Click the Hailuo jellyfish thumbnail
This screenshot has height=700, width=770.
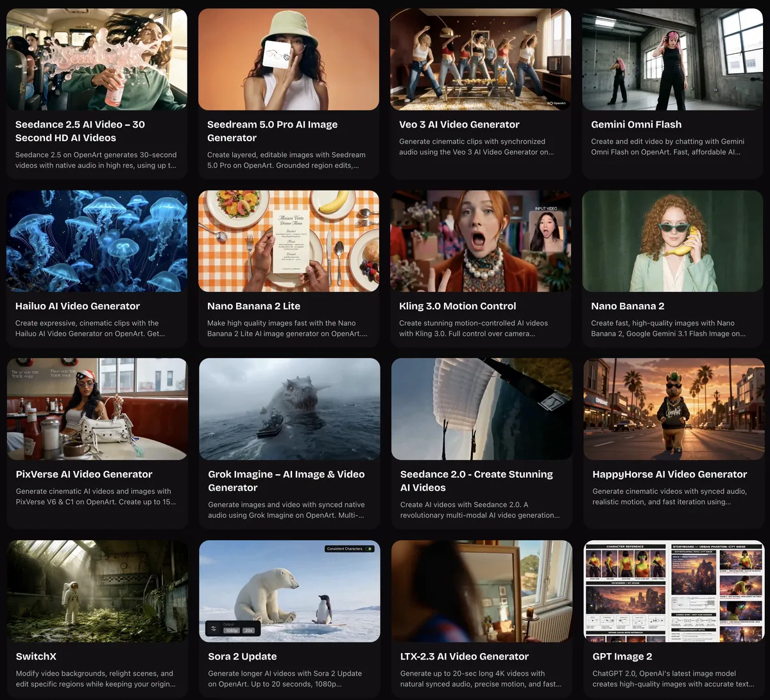pos(97,241)
